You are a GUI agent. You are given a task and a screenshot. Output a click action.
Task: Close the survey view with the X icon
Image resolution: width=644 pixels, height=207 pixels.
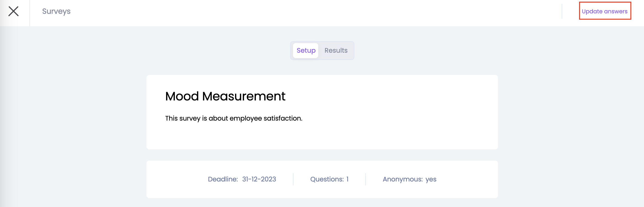[14, 11]
